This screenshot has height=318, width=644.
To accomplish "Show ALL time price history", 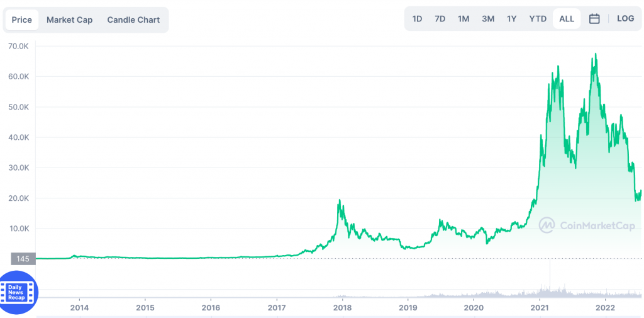I will [567, 19].
